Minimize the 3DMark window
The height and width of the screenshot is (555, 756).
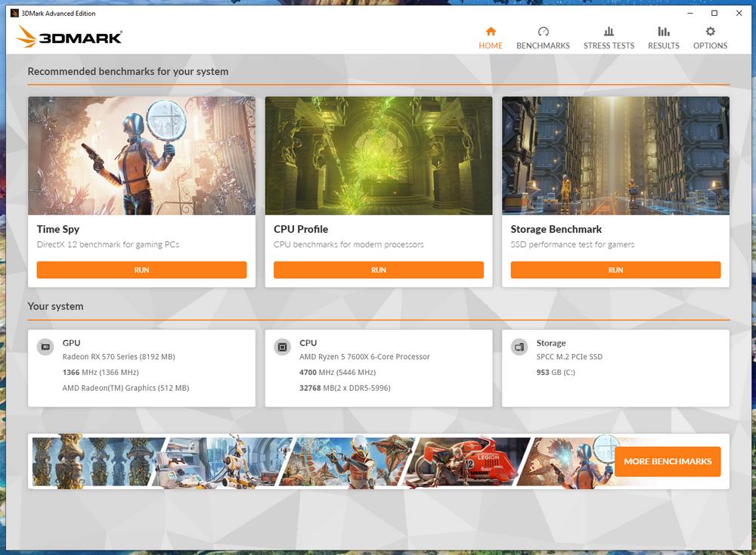click(690, 13)
